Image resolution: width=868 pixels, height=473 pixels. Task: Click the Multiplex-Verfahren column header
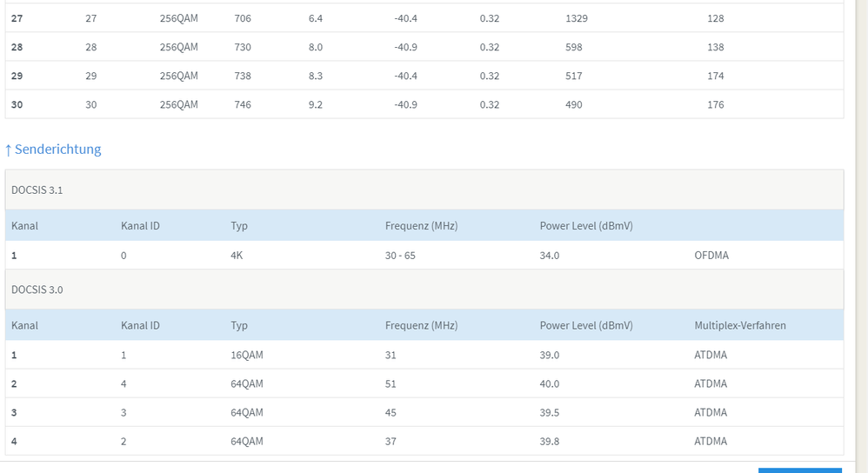(x=740, y=325)
